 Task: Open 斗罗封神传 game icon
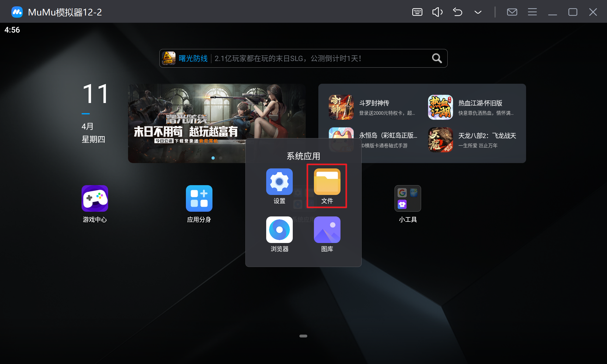point(341,107)
